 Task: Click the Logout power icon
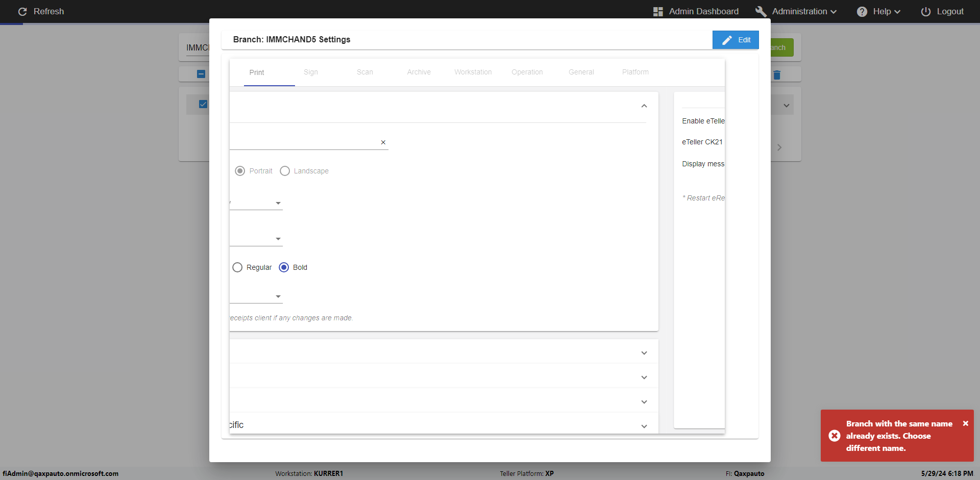click(x=925, y=12)
